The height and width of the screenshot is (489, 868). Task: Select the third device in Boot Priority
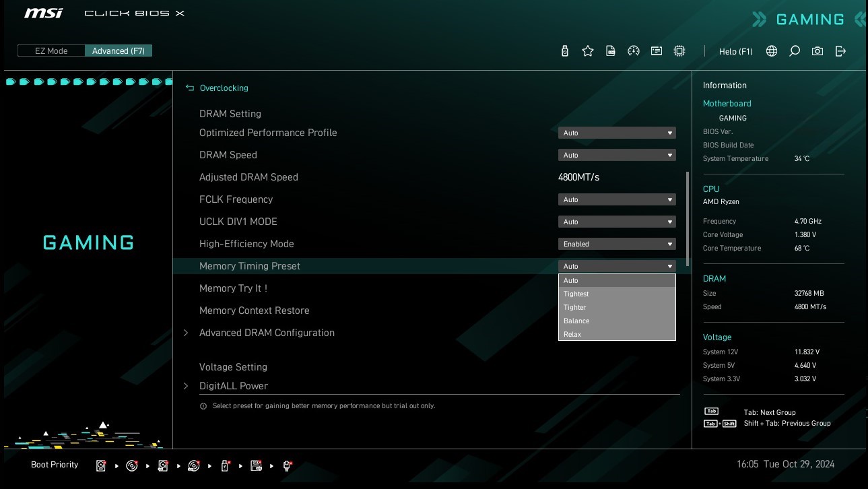163,465
